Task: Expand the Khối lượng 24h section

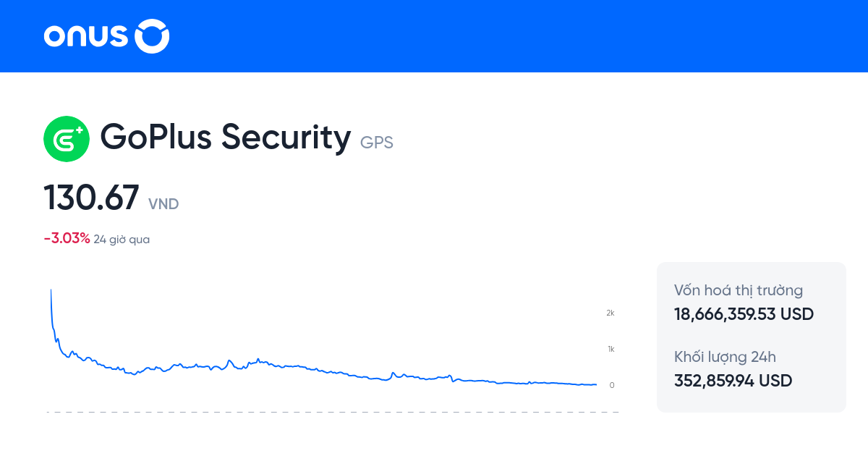Action: coord(726,357)
